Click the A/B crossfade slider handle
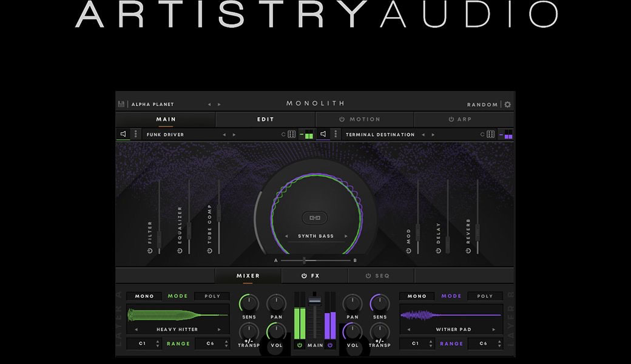 click(304, 261)
